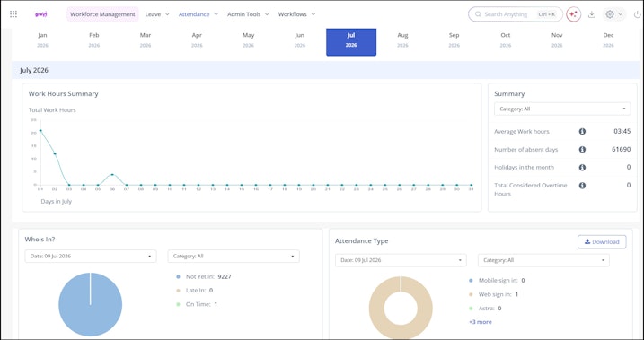644x340 pixels.
Task: Select Oct 2026 month tab
Action: (506, 39)
